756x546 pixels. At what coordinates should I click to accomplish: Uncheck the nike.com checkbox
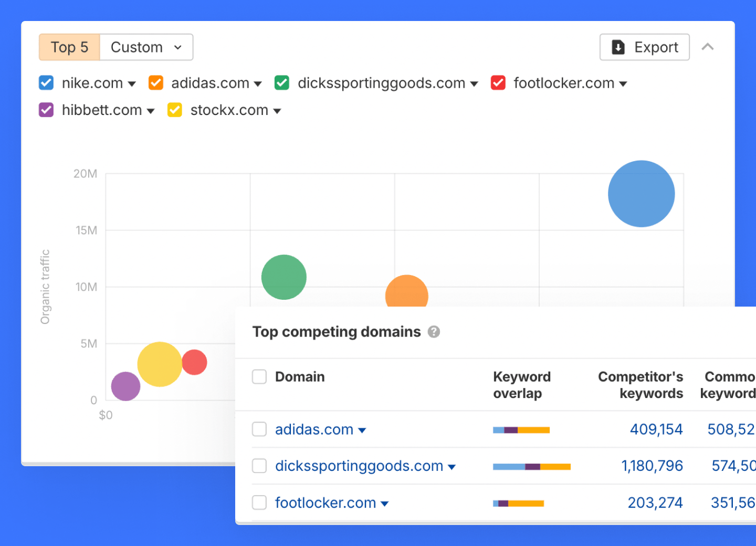(x=46, y=82)
